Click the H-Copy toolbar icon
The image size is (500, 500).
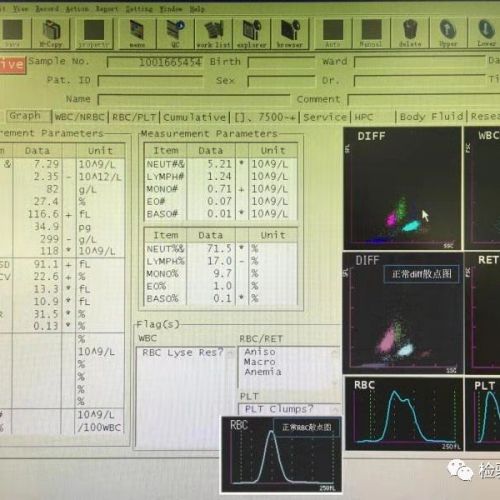pyautogui.click(x=51, y=33)
